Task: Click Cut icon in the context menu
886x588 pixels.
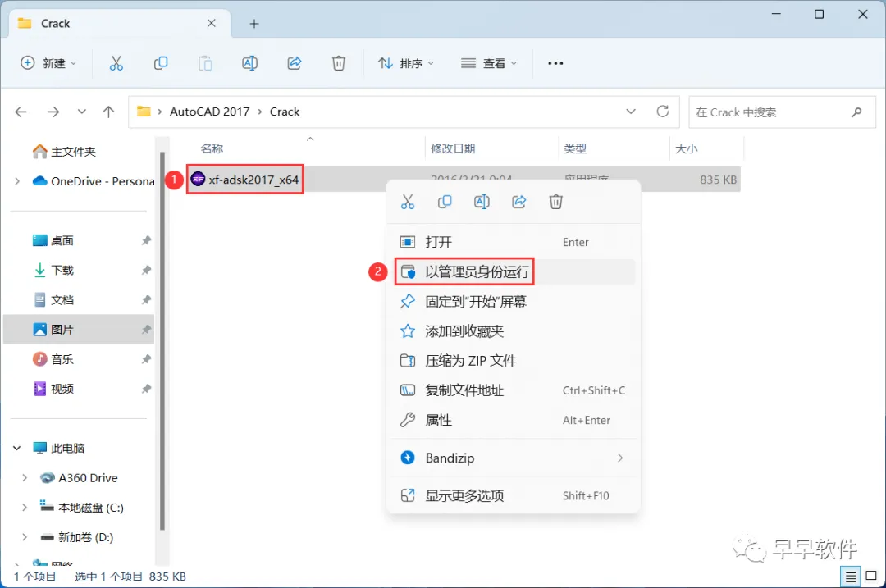Action: [408, 202]
